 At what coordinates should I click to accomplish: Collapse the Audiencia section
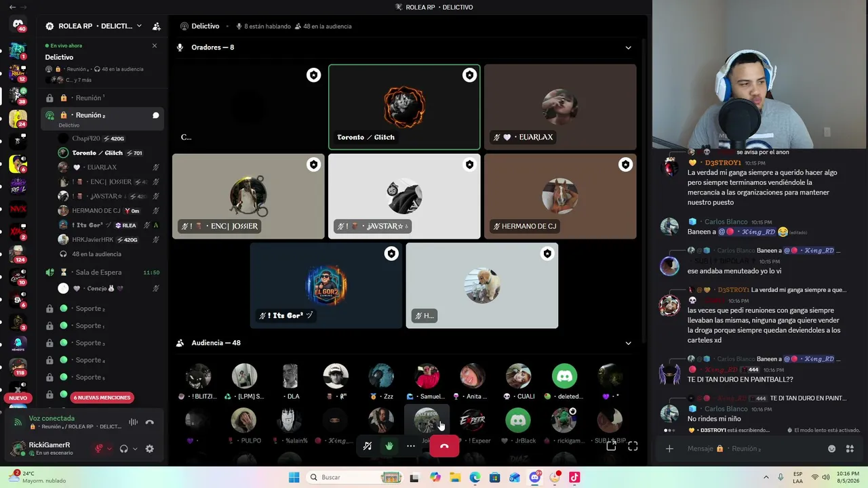point(628,343)
